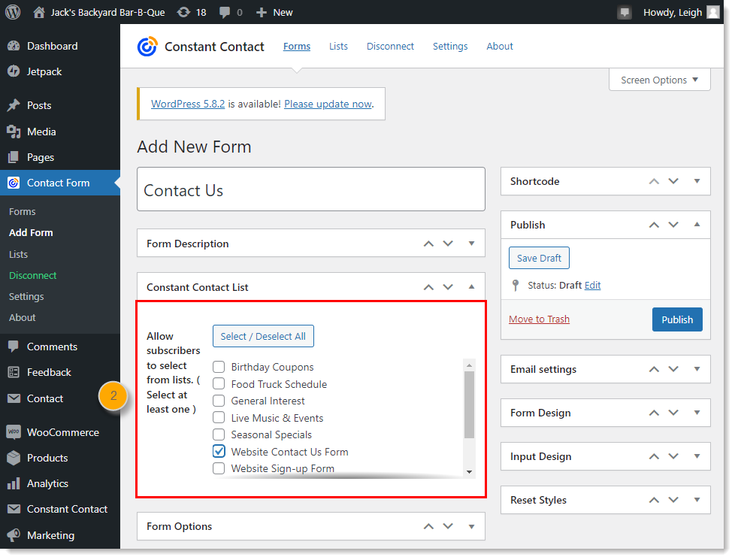This screenshot has width=735, height=560.
Task: Click the plus New icon in admin bar
Action: 261,12
